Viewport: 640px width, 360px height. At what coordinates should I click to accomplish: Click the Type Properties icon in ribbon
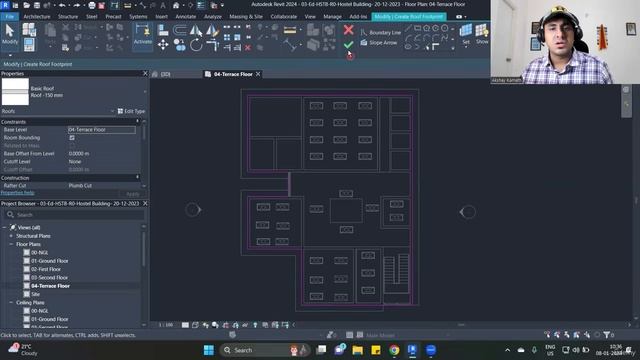pyautogui.click(x=29, y=29)
